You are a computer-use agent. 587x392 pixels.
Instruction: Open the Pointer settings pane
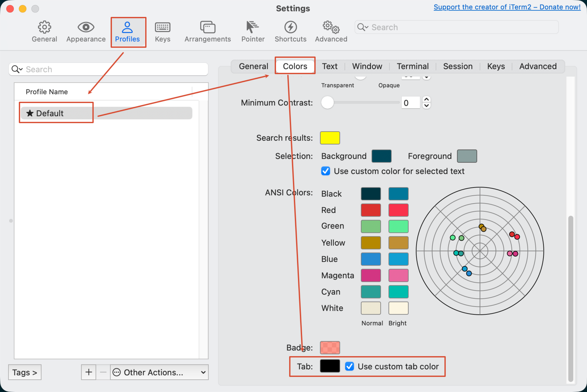tap(253, 32)
